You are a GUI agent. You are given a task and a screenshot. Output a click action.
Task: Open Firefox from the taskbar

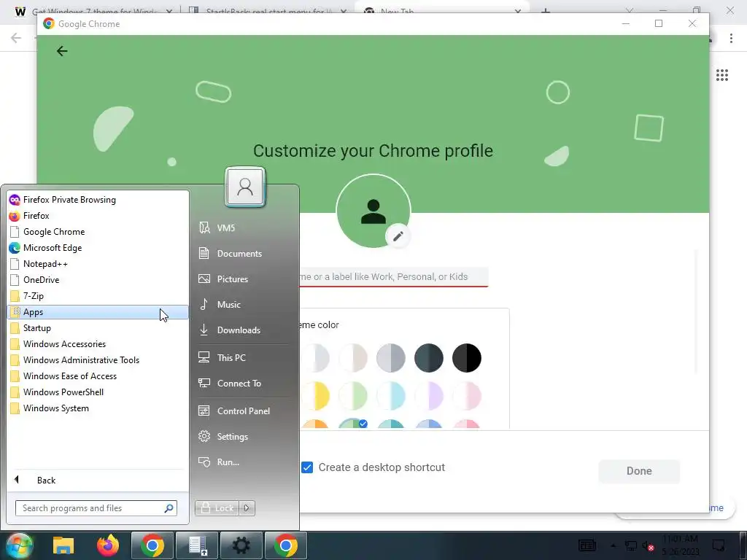(x=108, y=545)
